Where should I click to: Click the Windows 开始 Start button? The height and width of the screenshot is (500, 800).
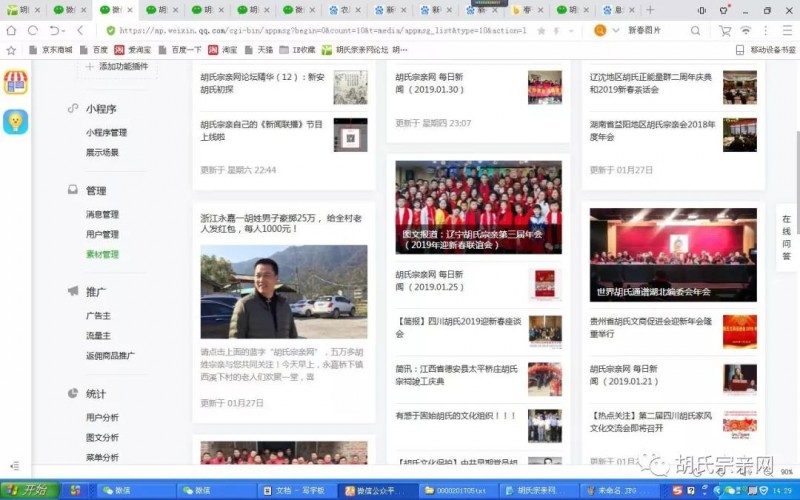point(30,490)
